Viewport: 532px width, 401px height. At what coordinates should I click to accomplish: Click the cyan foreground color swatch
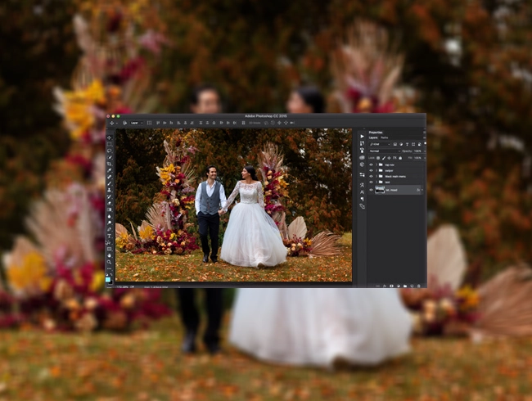[108, 280]
